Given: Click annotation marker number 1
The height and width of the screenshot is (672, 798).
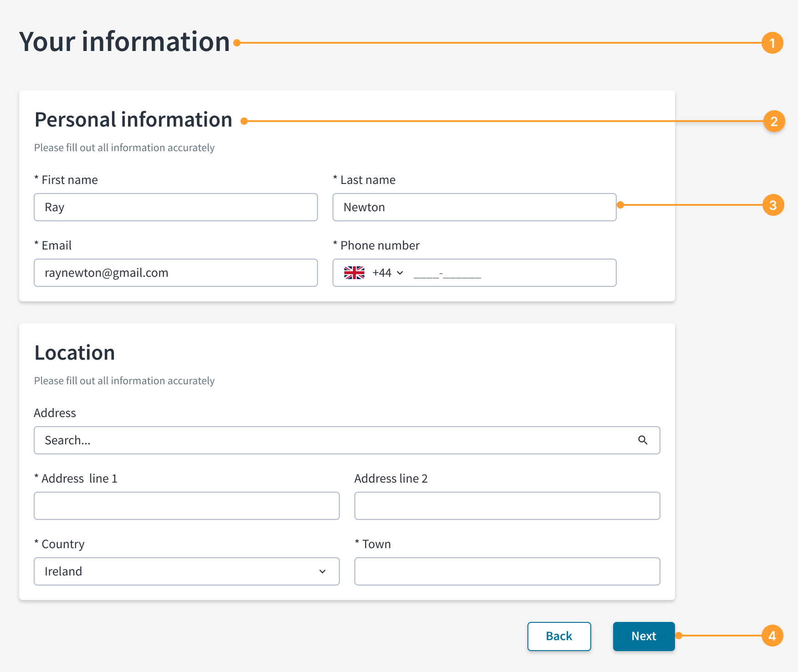Looking at the screenshot, I should [x=772, y=43].
